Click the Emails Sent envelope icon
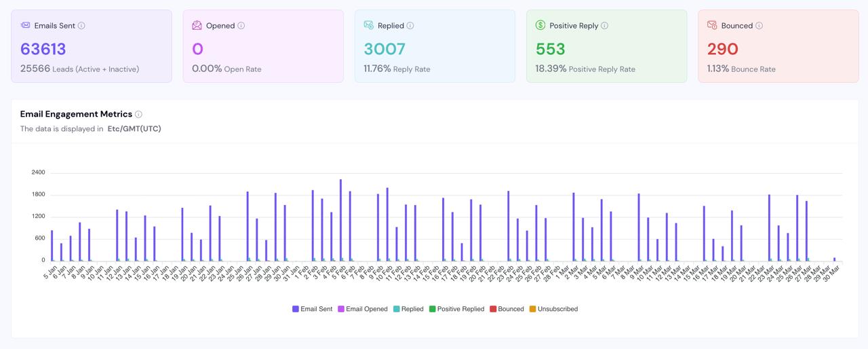 (x=25, y=25)
